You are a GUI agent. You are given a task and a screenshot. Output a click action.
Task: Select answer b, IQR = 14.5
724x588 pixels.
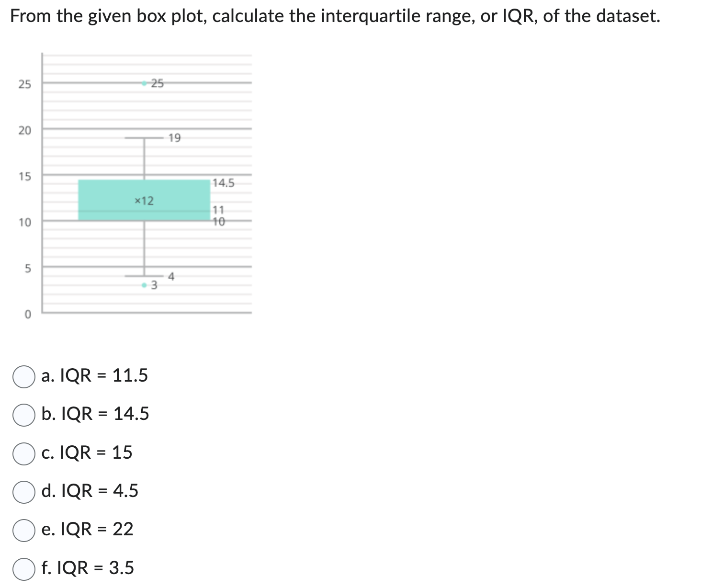click(23, 414)
